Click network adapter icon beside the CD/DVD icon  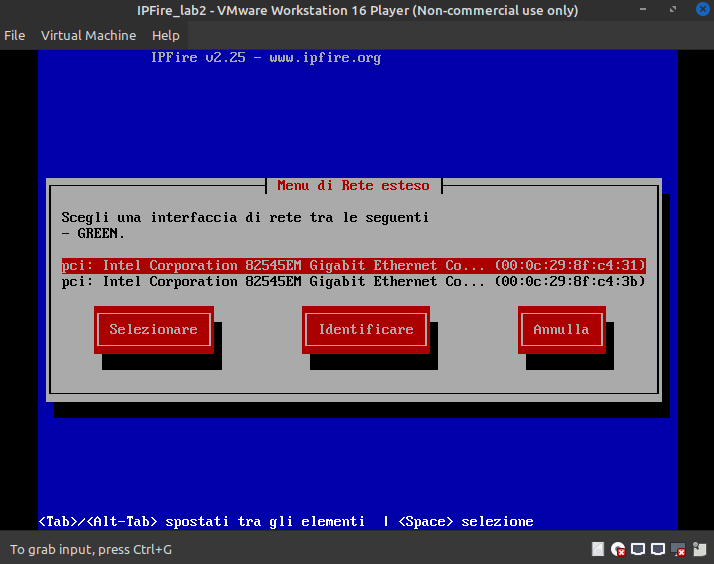[638, 549]
